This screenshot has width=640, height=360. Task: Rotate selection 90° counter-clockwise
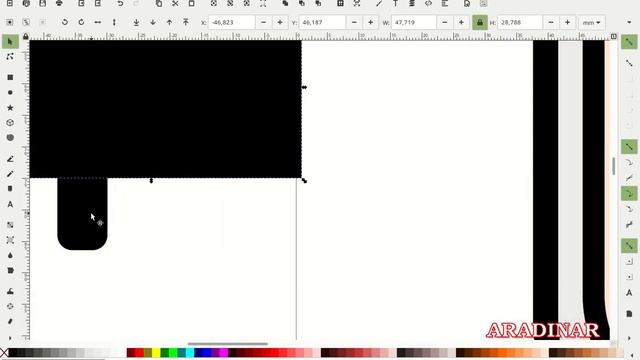pyautogui.click(x=64, y=22)
